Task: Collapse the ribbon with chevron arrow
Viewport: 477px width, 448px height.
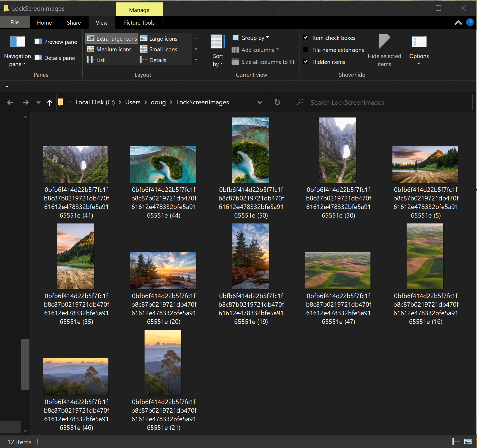Action: [x=458, y=22]
